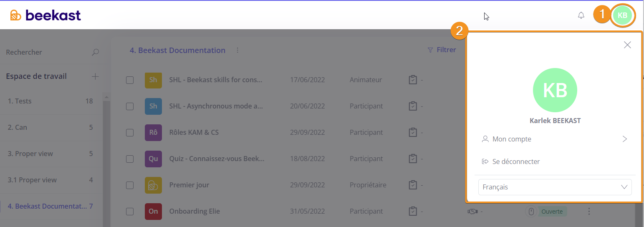The height and width of the screenshot is (227, 644).
Task: Open the Filtrer filter options
Action: coord(442,50)
